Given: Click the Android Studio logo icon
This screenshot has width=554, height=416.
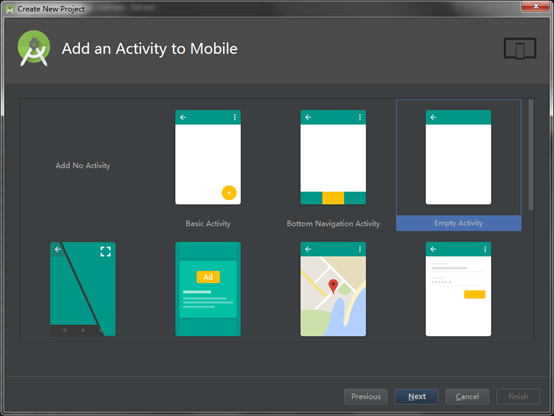Looking at the screenshot, I should 34,48.
